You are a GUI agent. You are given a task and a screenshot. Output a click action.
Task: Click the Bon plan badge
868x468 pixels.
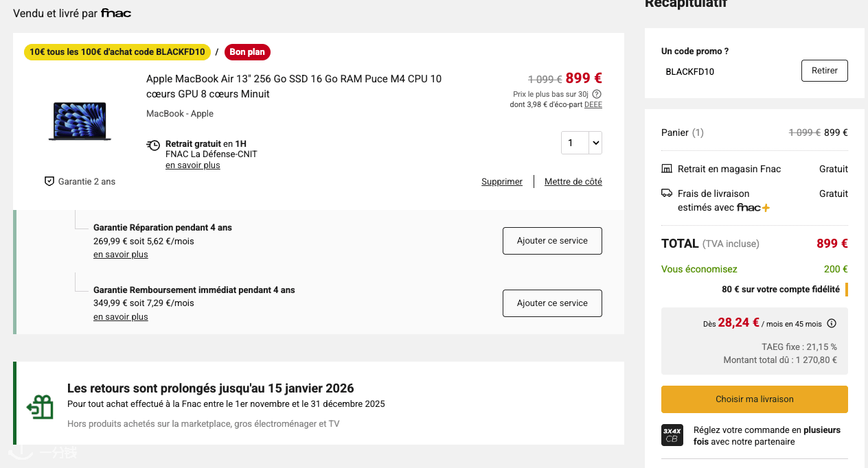247,52
